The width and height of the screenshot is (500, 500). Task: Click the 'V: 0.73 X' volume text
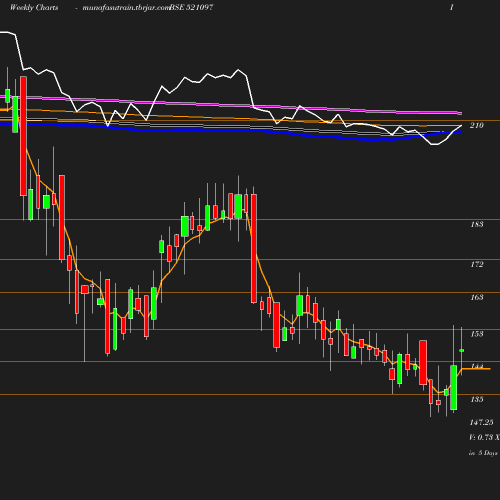point(484,437)
